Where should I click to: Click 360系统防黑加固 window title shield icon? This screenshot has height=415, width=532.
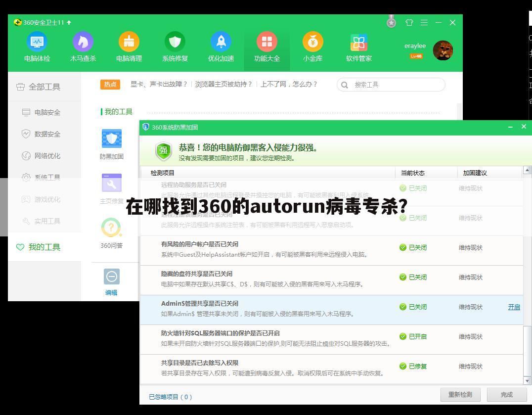point(146,127)
